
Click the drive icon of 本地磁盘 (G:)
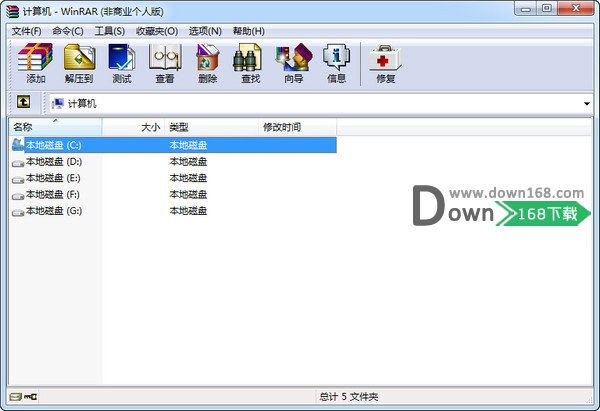pyautogui.click(x=18, y=212)
